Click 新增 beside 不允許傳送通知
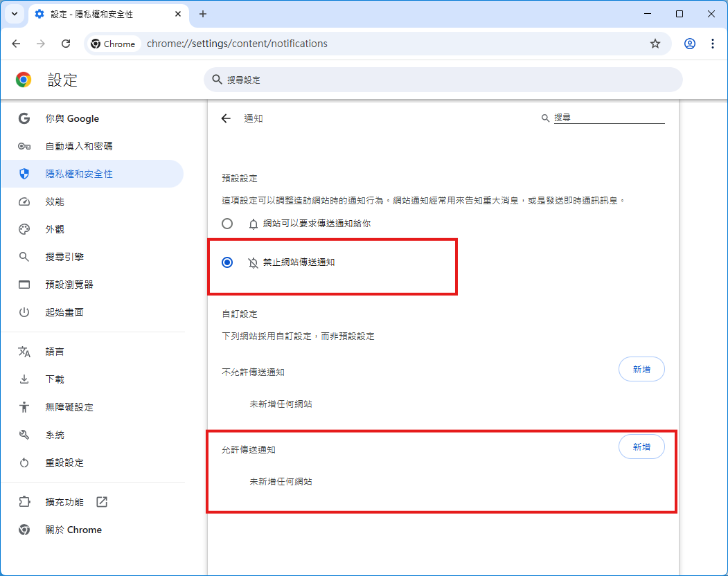Image resolution: width=728 pixels, height=576 pixels. [641, 369]
